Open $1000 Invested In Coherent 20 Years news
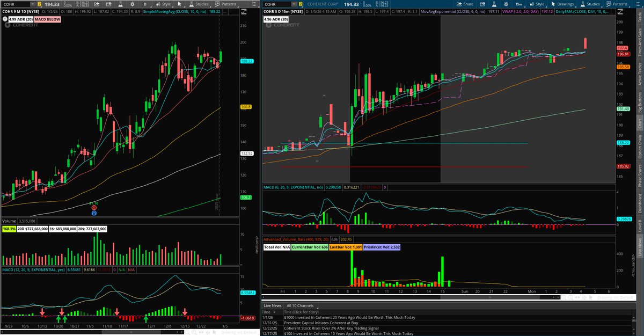The height and width of the screenshot is (336, 644). click(x=349, y=317)
